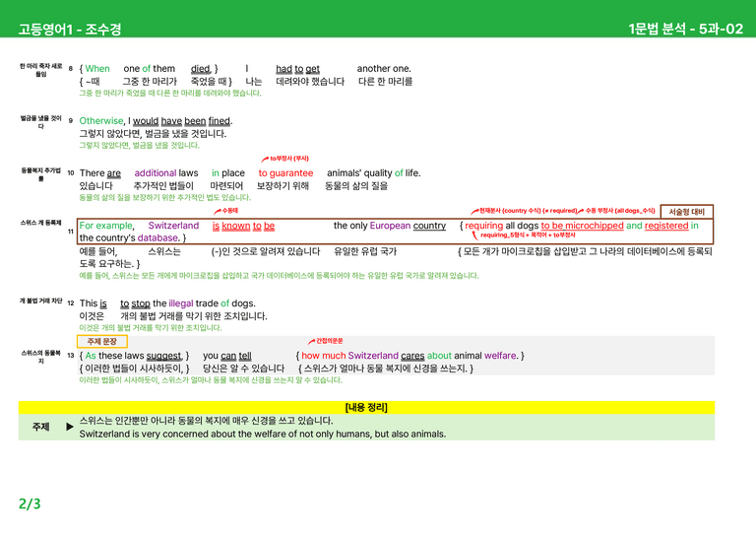Click the green line '이것은 개의 불법 거래를 막기 위한 조치입니다.'
756x535 pixels.
tap(151, 327)
